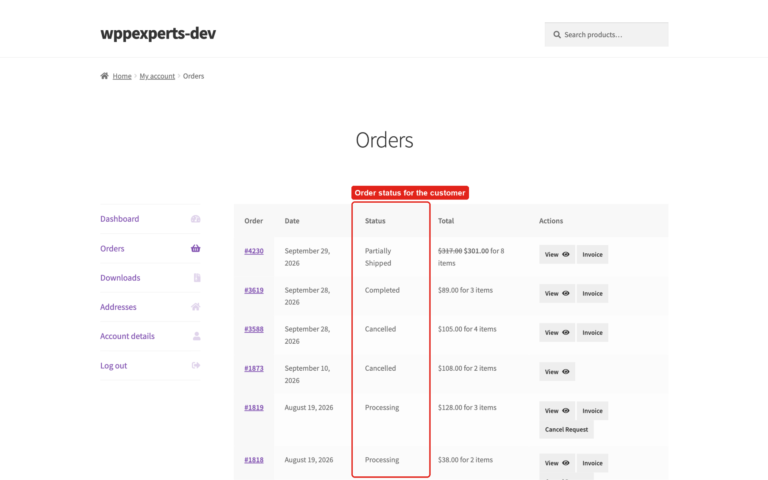The height and width of the screenshot is (480, 768).
Task: Click the home icon in breadcrumb
Action: point(104,76)
